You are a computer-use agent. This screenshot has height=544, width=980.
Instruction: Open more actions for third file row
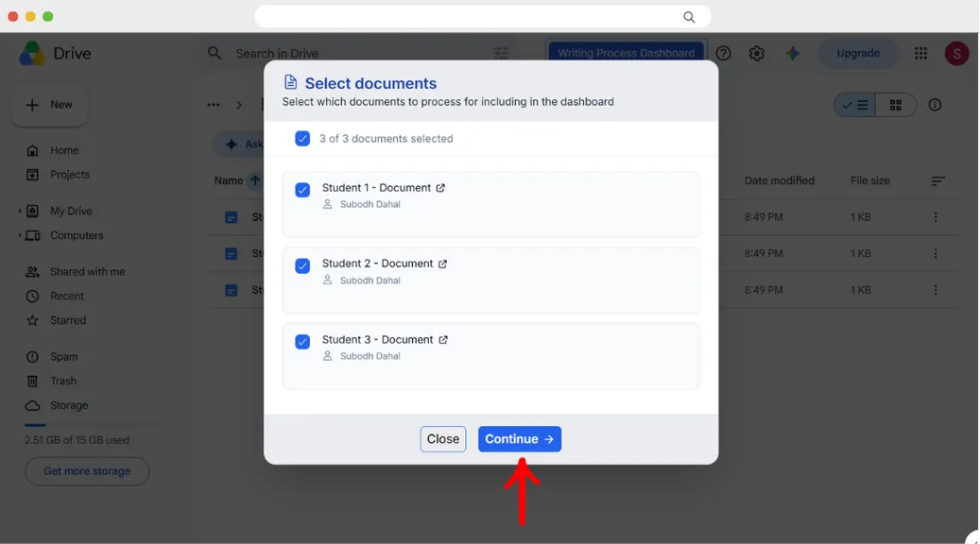pos(936,290)
